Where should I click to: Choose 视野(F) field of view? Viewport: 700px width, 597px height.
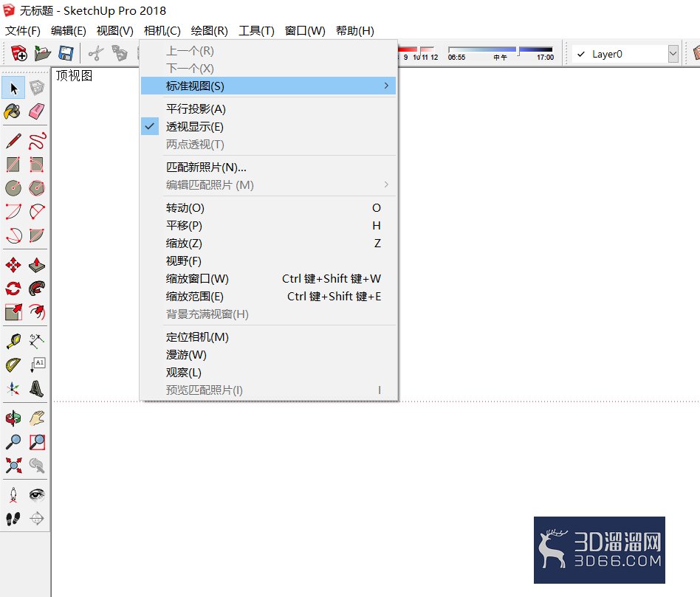coord(268,261)
